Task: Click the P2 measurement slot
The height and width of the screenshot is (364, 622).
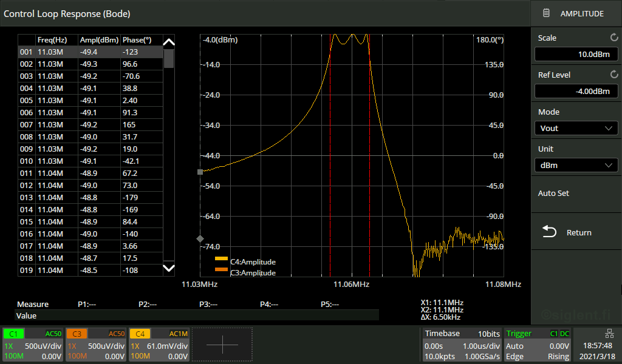Action: (x=148, y=304)
